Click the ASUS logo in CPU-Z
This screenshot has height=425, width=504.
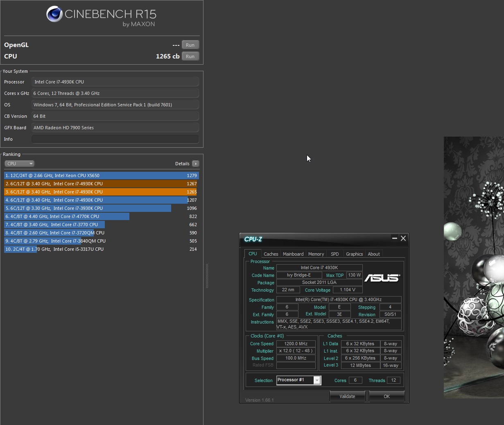382,278
